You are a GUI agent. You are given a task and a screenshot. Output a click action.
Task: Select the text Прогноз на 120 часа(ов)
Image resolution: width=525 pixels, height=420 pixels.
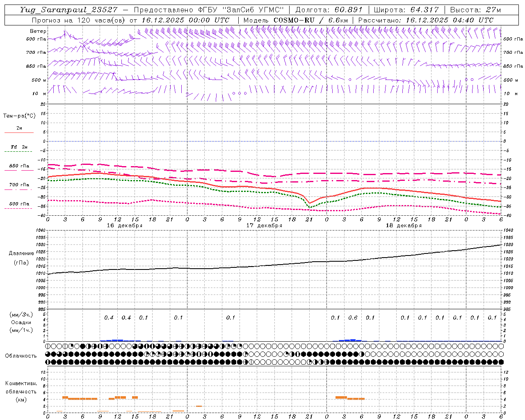click(x=79, y=20)
